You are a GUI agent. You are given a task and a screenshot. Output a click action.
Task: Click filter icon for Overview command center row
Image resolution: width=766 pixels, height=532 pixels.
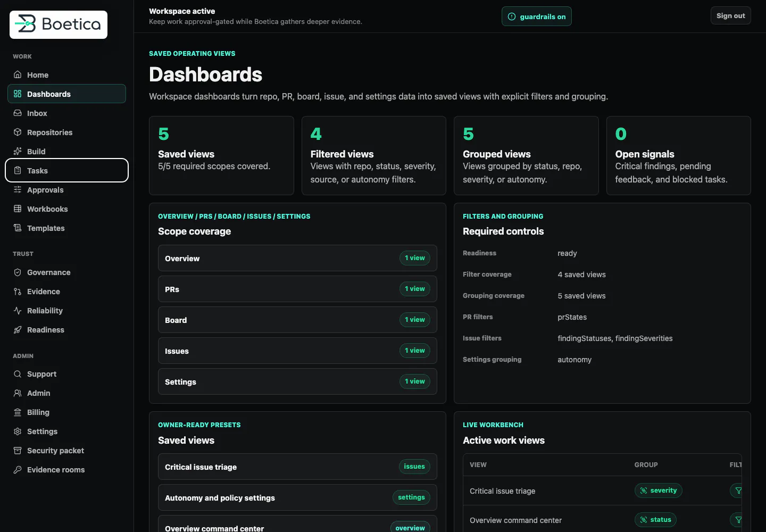(x=738, y=520)
